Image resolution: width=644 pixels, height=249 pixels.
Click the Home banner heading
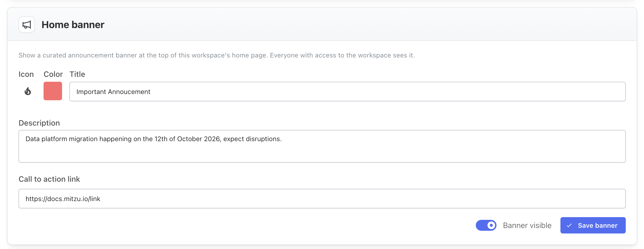click(x=73, y=25)
